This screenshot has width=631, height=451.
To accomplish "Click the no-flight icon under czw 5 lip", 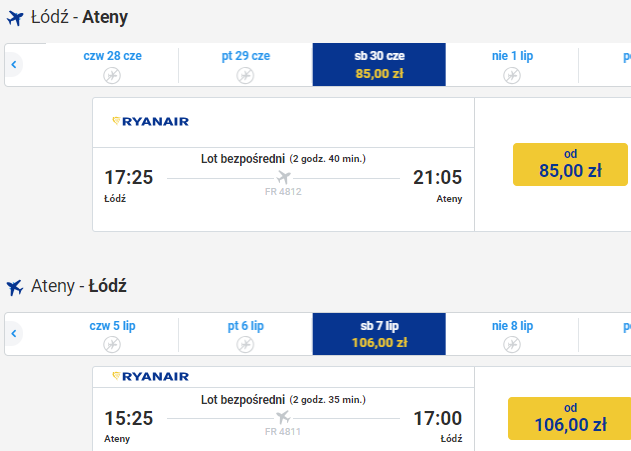I will pyautogui.click(x=112, y=344).
